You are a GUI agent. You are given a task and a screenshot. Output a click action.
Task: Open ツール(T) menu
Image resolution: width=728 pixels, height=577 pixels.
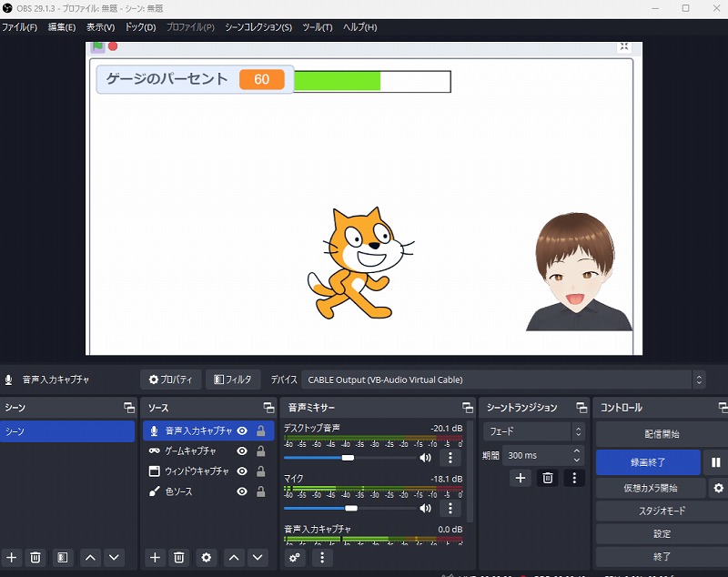[x=318, y=27]
